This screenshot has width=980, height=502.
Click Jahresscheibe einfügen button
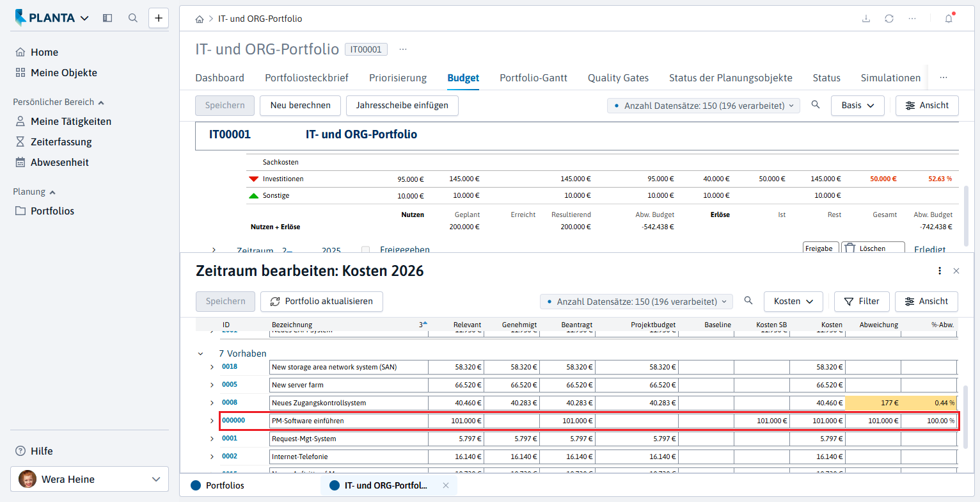click(x=402, y=106)
